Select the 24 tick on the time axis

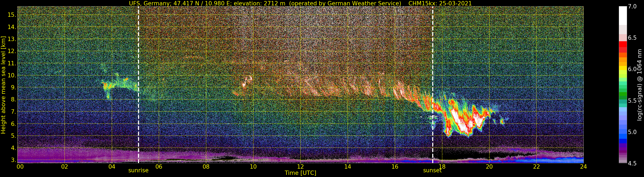pyautogui.click(x=583, y=167)
